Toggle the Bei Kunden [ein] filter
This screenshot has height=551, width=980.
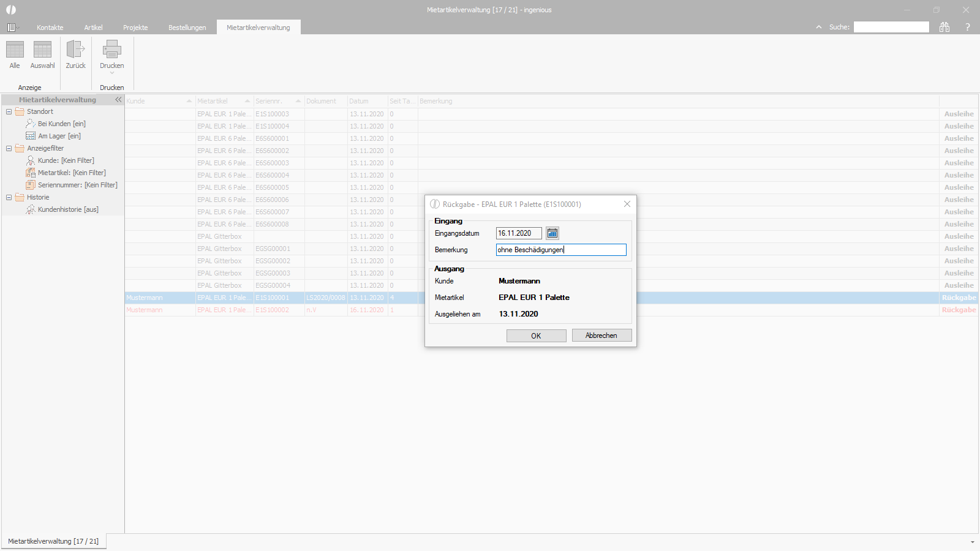(x=56, y=124)
